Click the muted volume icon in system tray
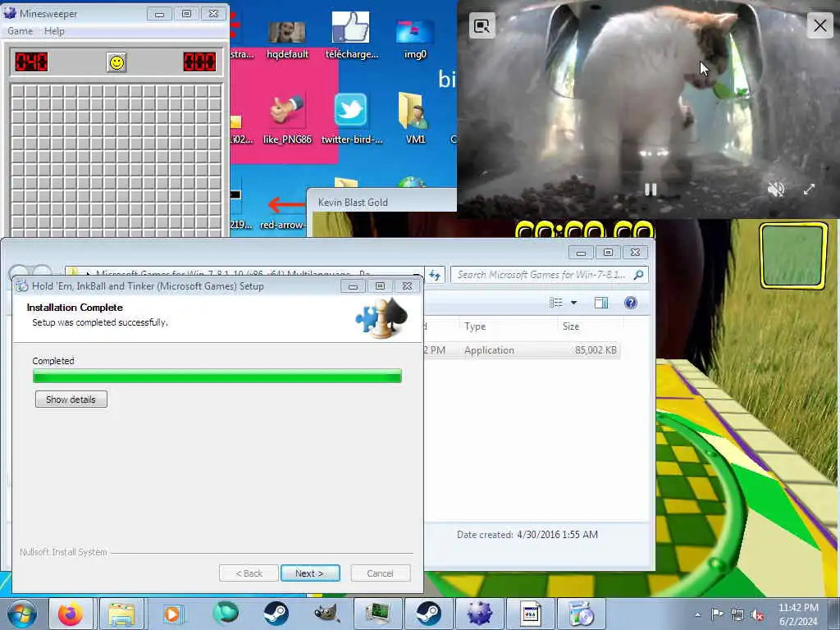The width and height of the screenshot is (840, 630). (x=757, y=614)
